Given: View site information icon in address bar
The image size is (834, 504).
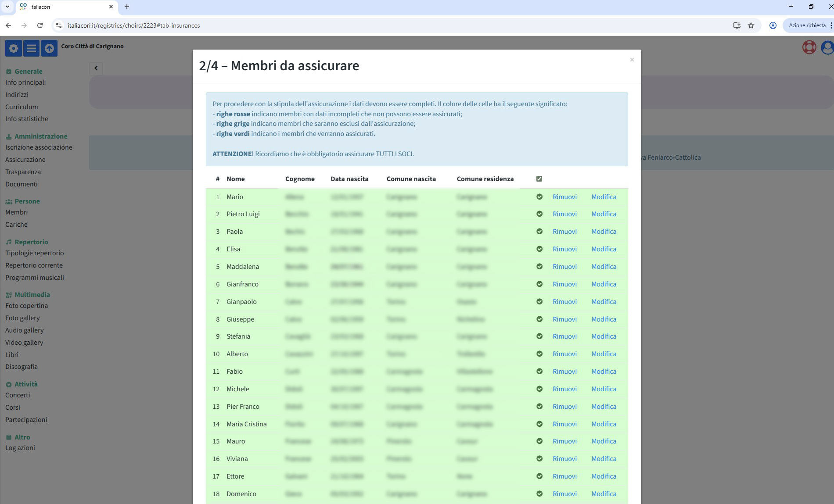Looking at the screenshot, I should point(59,25).
